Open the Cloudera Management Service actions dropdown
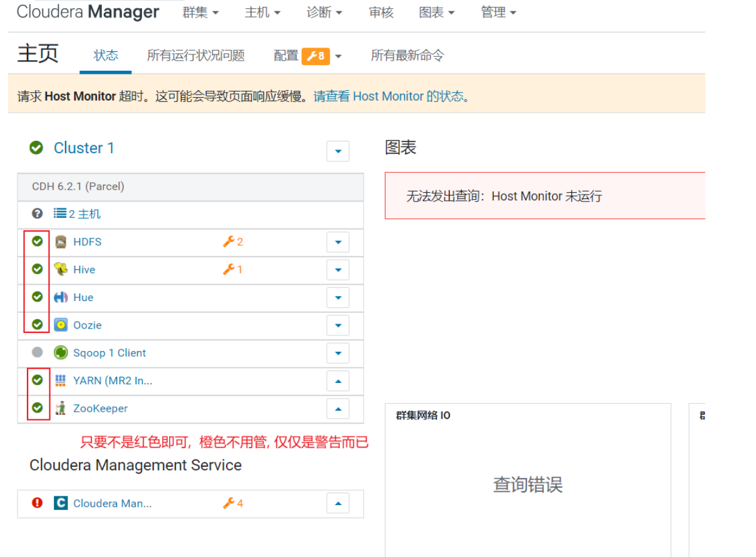The height and width of the screenshot is (557, 756). (338, 503)
